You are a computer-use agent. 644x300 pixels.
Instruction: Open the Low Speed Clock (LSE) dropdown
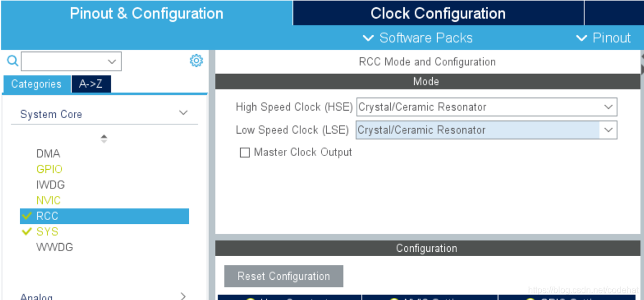pos(487,130)
